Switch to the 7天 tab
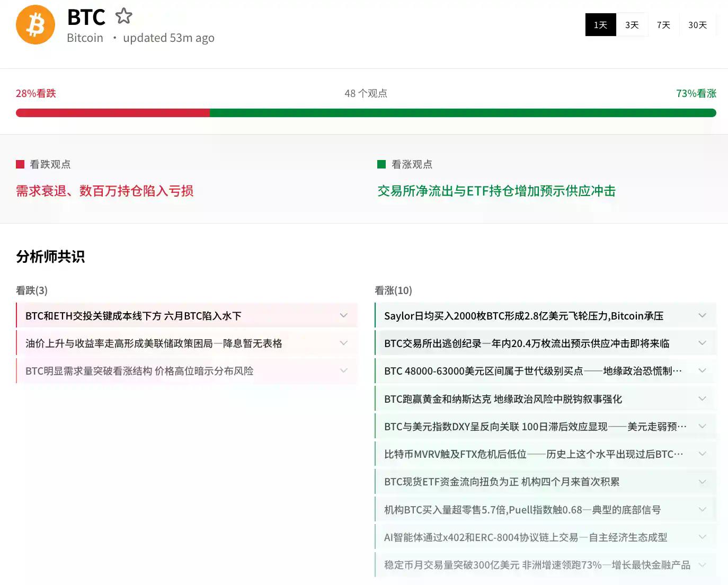Viewport: 728px width, 585px height. (663, 24)
